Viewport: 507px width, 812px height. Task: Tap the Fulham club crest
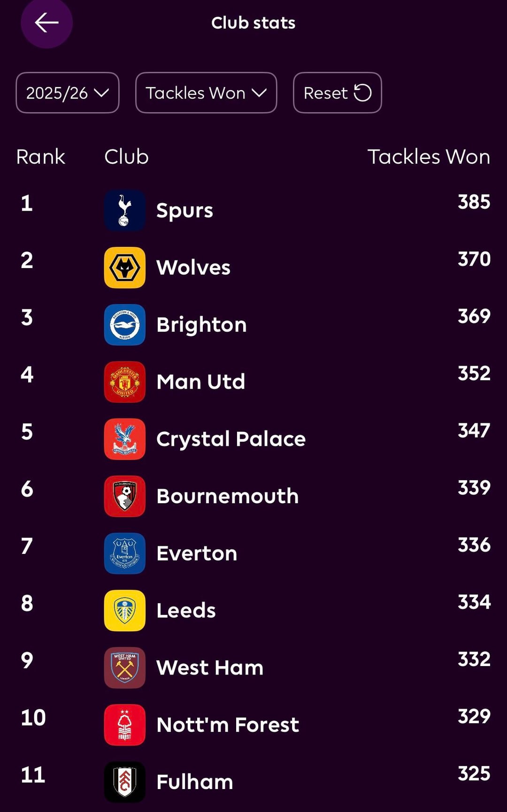click(125, 782)
